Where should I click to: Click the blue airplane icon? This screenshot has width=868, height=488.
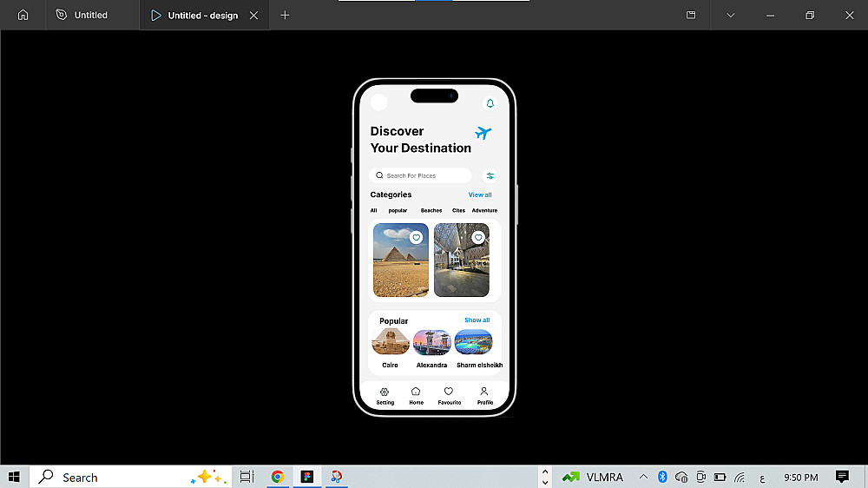point(483,133)
